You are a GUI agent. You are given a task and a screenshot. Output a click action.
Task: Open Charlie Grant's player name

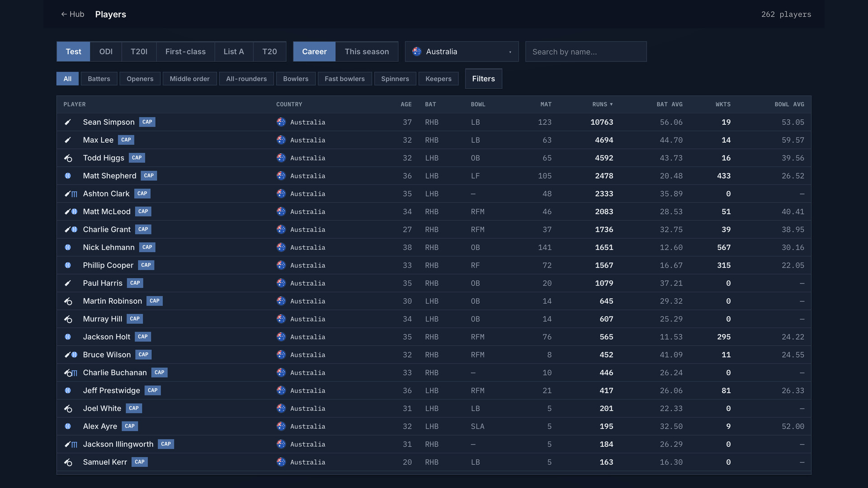(x=107, y=230)
